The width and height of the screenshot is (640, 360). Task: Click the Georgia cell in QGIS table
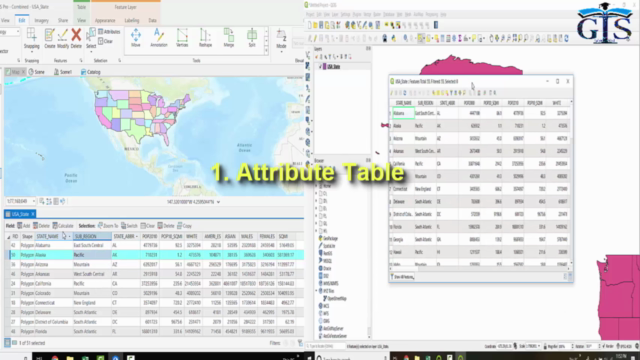pyautogui.click(x=403, y=240)
